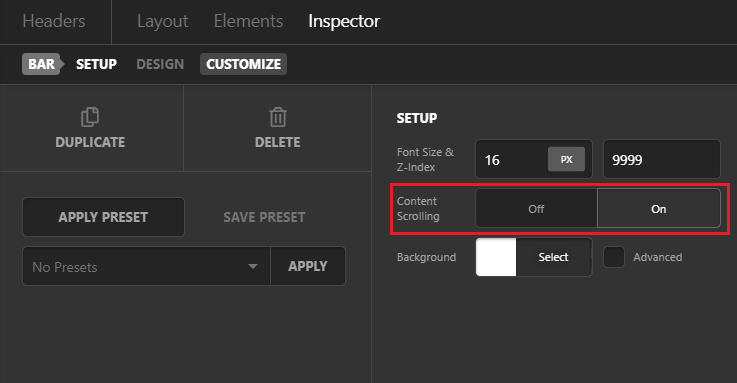Viewport: 737px width, 383px height.
Task: Click the DELETE label text
Action: (x=277, y=142)
